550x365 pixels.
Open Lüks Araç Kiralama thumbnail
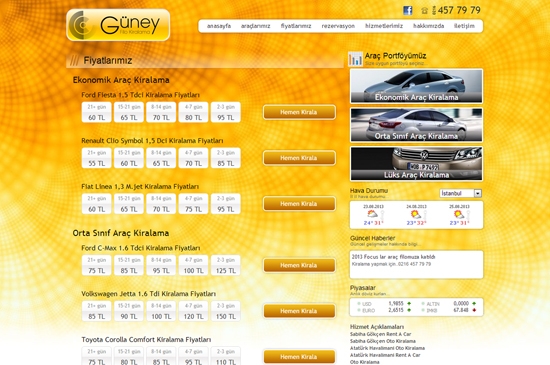coord(416,164)
